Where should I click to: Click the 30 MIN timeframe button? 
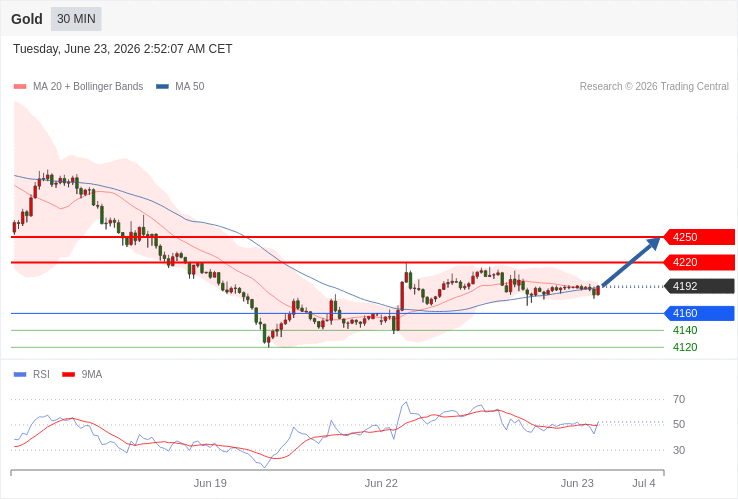pyautogui.click(x=76, y=19)
